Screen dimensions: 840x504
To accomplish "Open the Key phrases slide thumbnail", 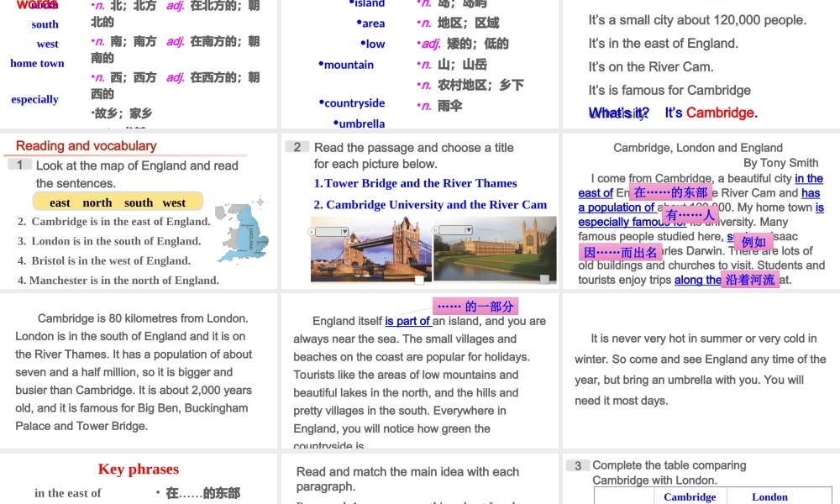I will click(x=139, y=479).
